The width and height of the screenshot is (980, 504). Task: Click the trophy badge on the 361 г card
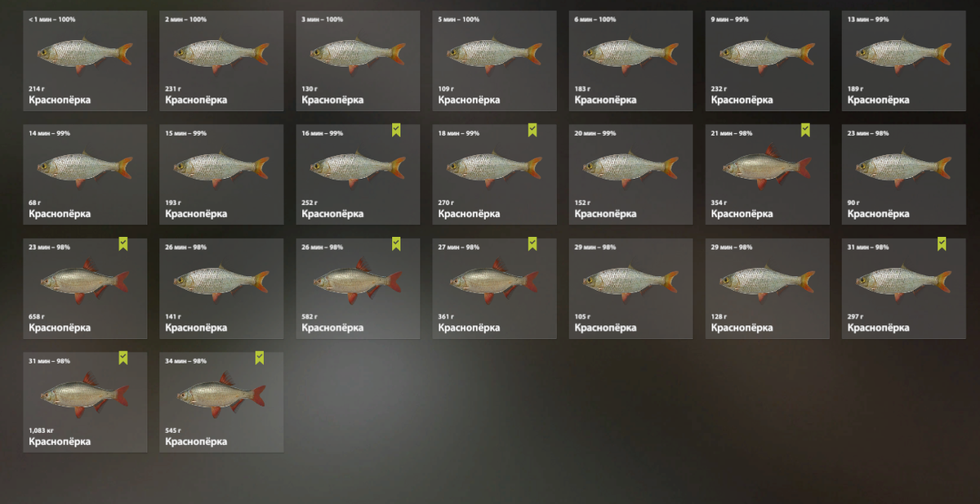pos(532,243)
